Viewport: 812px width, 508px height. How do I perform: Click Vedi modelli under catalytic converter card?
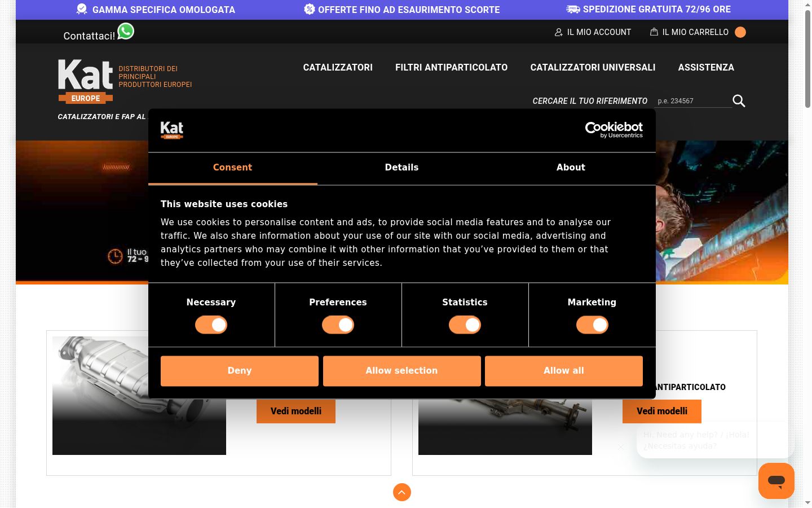tap(296, 411)
